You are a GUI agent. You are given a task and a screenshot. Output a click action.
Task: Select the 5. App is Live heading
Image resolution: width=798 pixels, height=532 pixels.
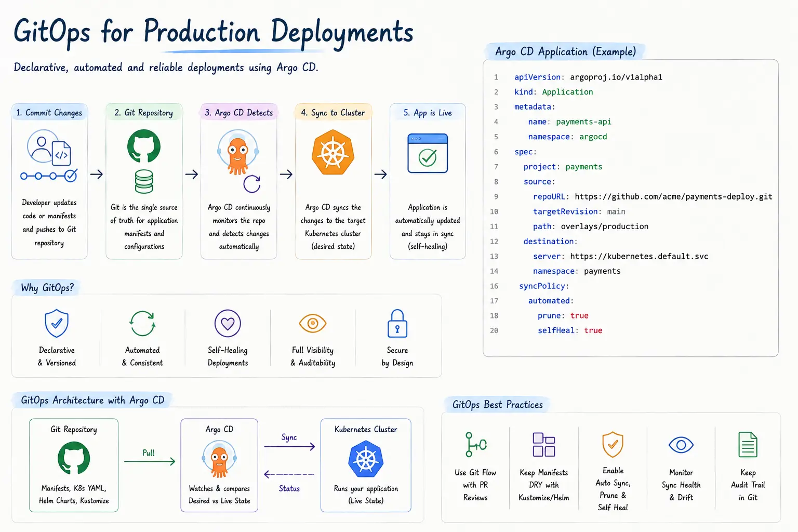(428, 113)
